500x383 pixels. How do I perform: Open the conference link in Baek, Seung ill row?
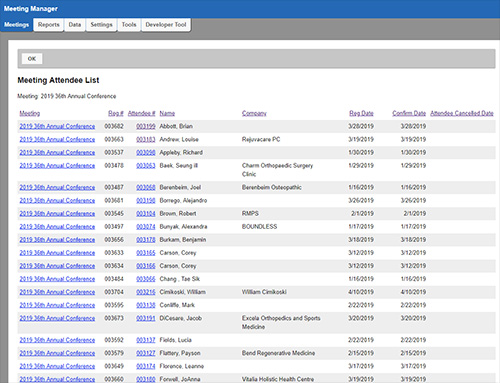[57, 166]
